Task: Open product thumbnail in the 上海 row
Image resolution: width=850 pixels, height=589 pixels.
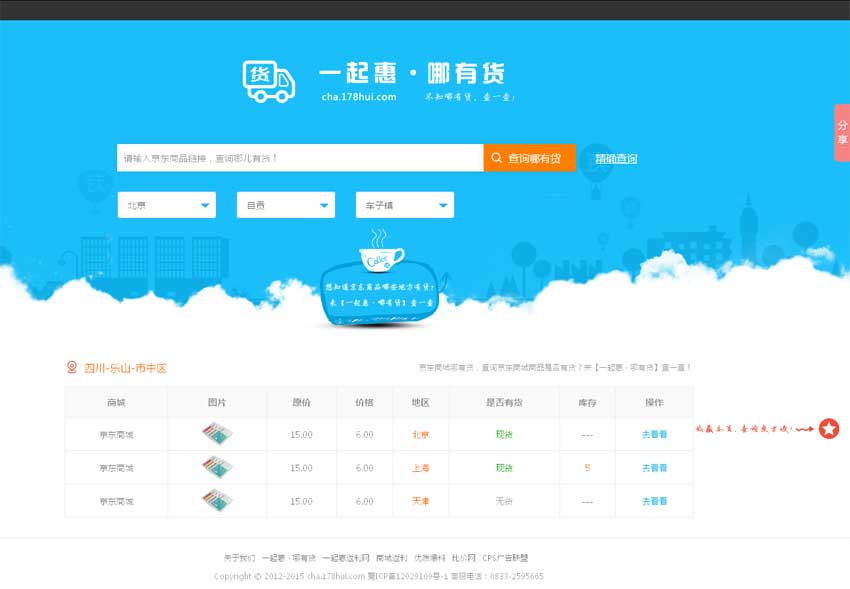Action: click(216, 467)
